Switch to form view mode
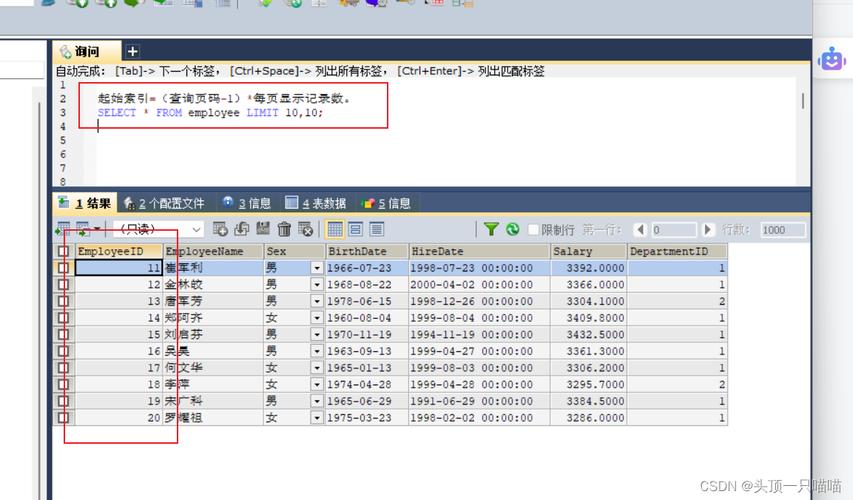Screen dimensions: 853x500 (x=355, y=229)
